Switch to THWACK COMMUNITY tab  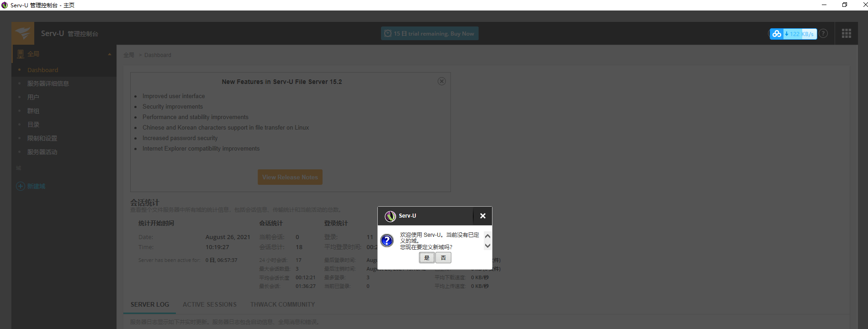click(283, 304)
